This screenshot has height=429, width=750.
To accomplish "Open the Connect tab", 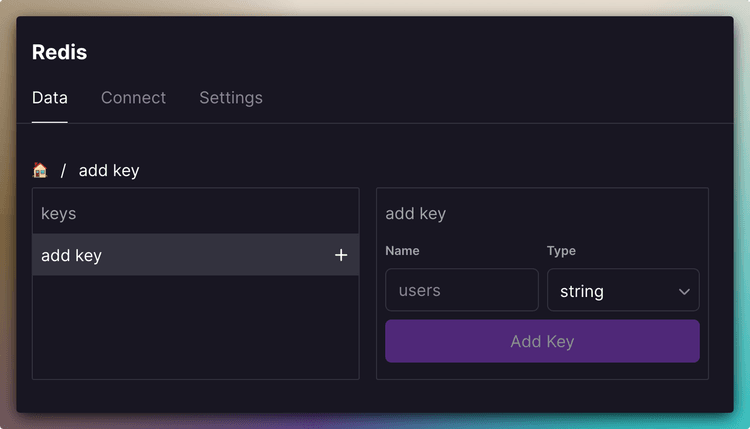I will coord(133,98).
